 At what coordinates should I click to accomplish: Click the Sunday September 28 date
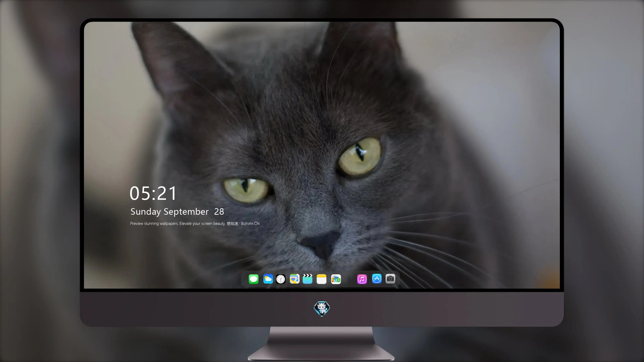177,212
